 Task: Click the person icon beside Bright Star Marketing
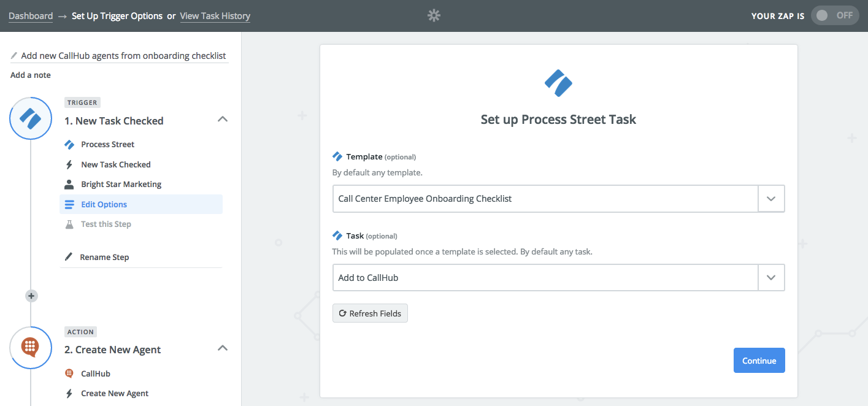[x=69, y=184]
